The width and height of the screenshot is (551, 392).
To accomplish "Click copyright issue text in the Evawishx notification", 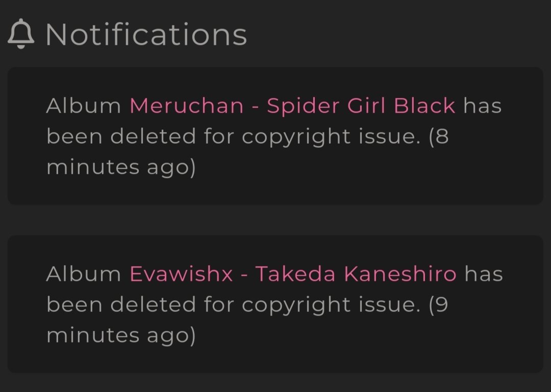I will (x=331, y=305).
